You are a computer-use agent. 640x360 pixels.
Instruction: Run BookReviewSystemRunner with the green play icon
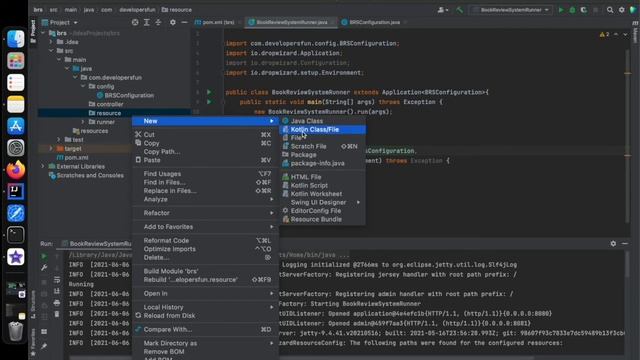coord(561,10)
